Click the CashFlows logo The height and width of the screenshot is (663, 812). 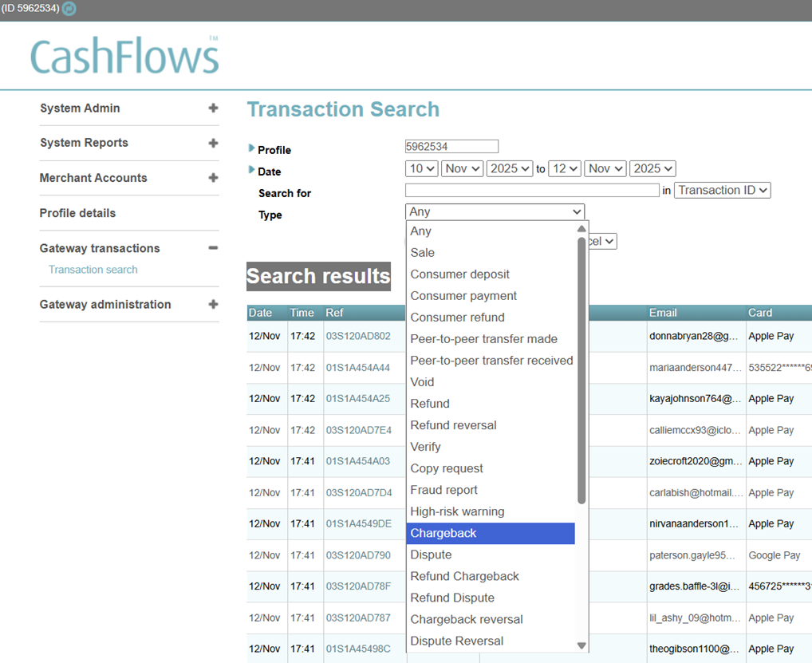click(124, 55)
